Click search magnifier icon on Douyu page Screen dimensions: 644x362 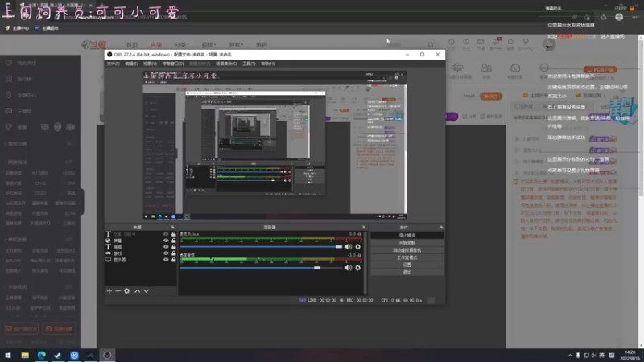point(431,45)
